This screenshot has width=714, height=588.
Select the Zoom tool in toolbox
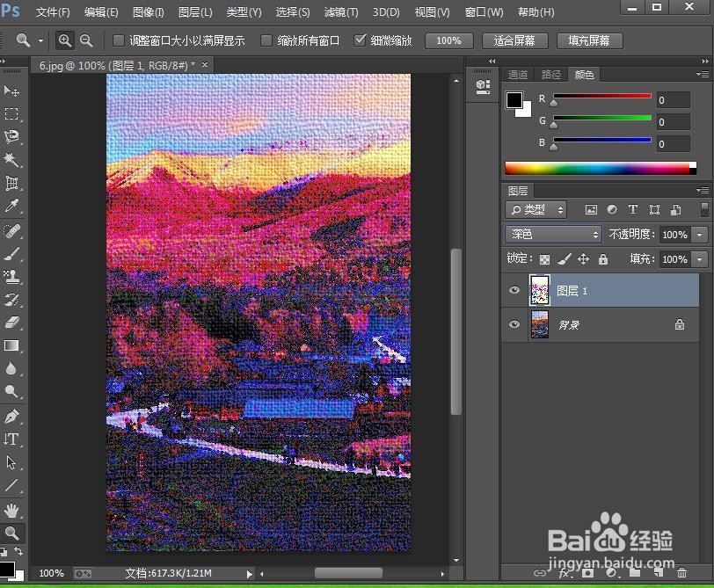(x=11, y=533)
